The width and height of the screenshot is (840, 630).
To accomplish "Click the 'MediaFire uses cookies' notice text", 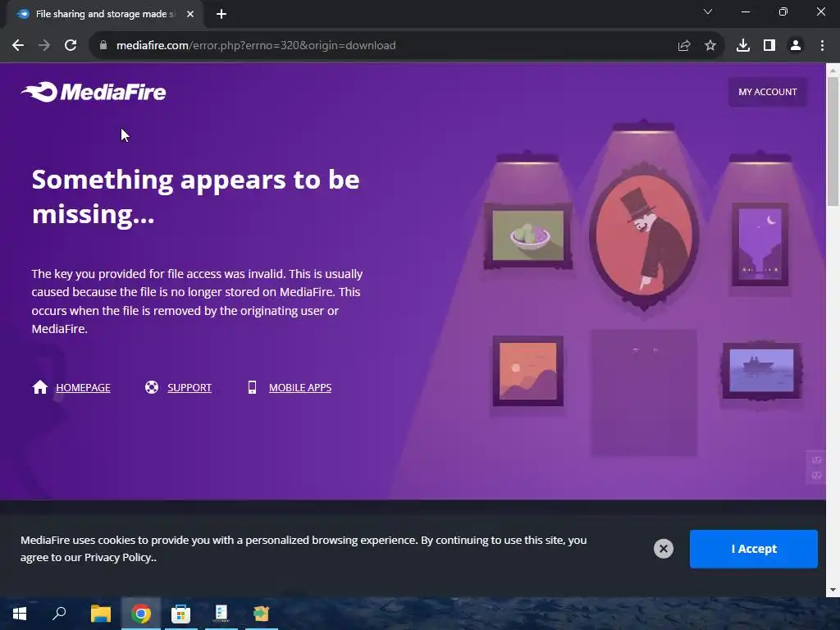I will coord(304,549).
